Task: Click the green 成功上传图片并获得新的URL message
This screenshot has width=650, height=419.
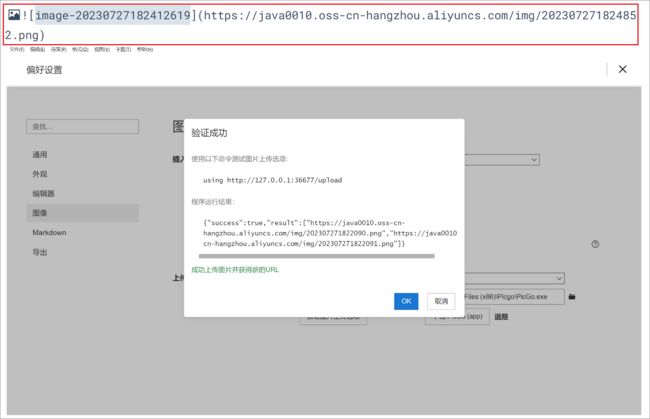Action: (235, 270)
